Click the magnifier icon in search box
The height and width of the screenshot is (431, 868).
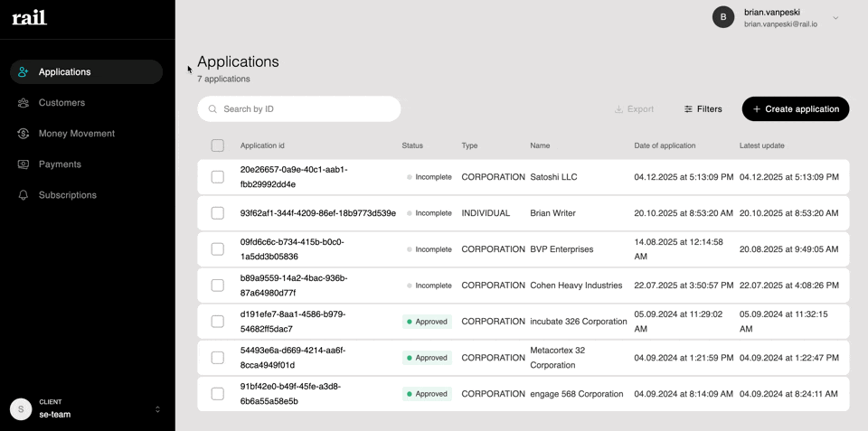(213, 109)
